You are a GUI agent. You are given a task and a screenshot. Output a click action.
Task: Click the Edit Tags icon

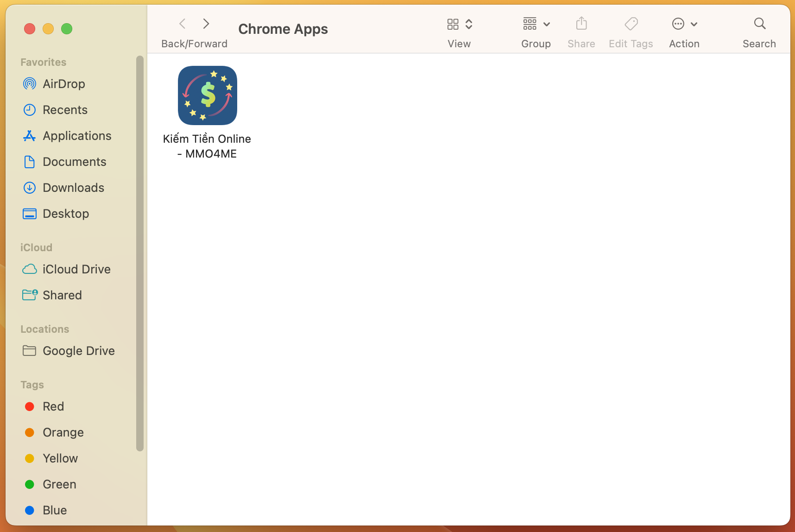[x=631, y=24]
